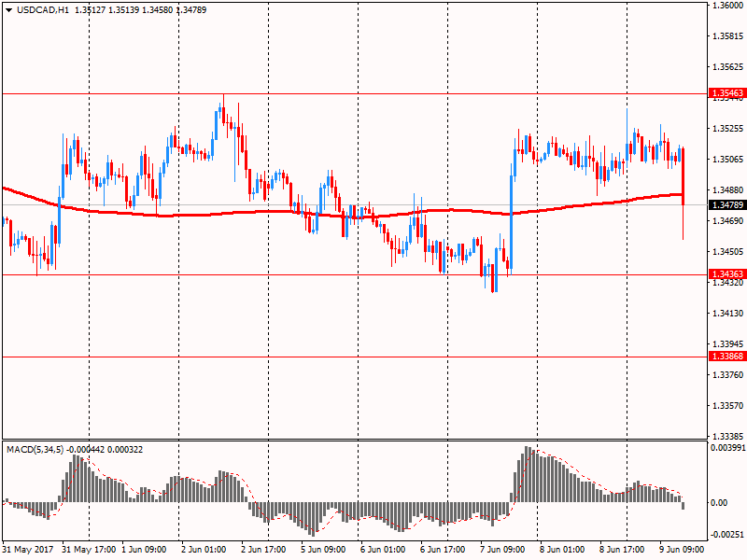Image resolution: width=747 pixels, height=560 pixels.
Task: Select the red 1.34363 price level label
Action: [x=727, y=273]
